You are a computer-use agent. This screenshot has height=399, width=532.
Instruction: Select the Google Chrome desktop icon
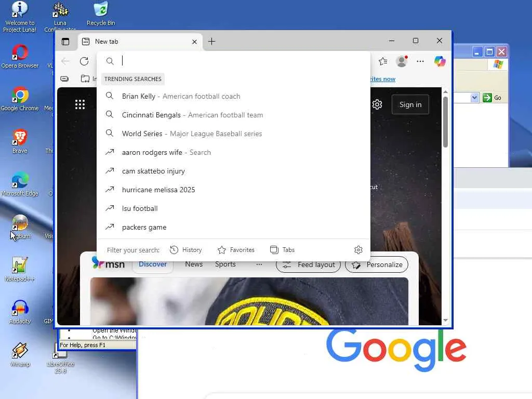point(20,99)
